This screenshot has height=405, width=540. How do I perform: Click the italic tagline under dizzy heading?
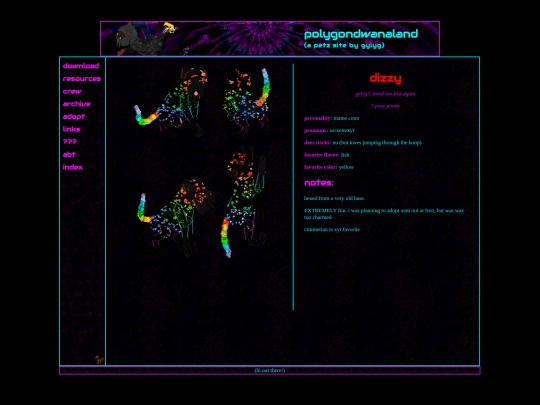pos(385,94)
